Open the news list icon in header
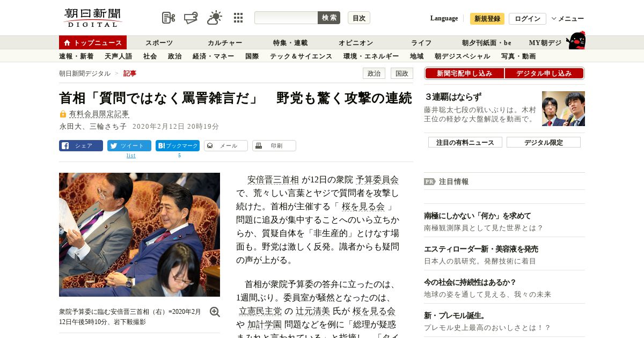This screenshot has height=338, width=644. [169, 18]
